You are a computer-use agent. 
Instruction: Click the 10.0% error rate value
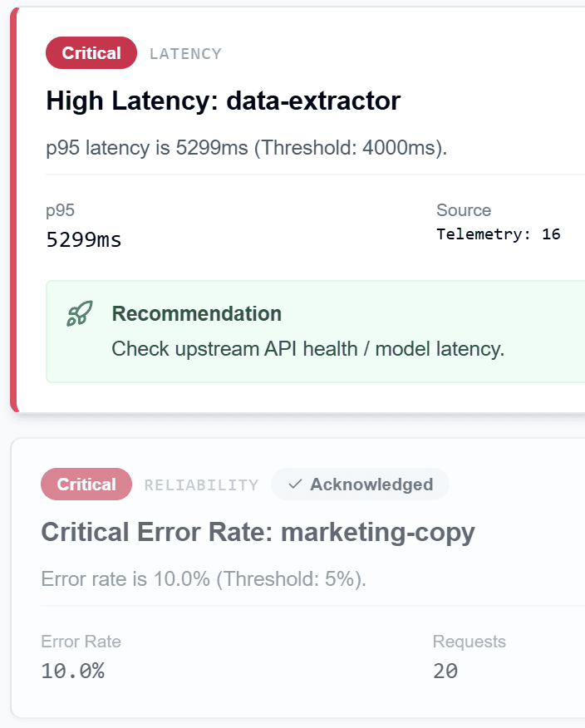(73, 671)
